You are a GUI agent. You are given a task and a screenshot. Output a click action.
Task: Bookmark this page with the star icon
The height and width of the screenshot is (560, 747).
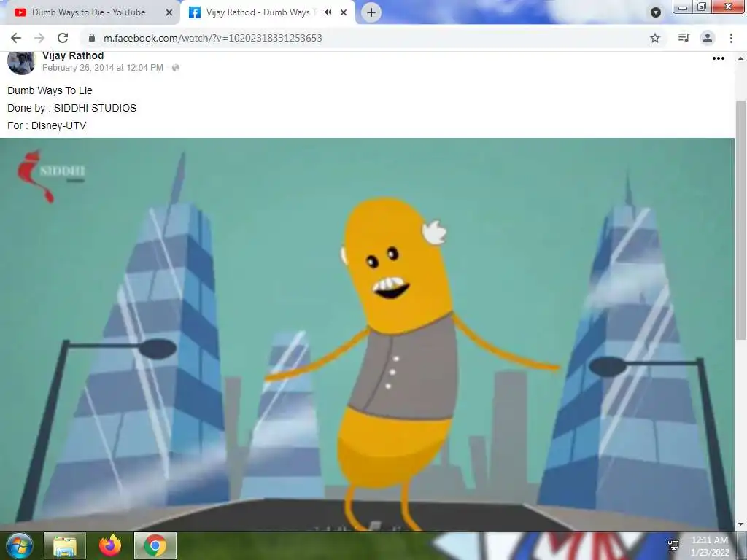point(655,38)
